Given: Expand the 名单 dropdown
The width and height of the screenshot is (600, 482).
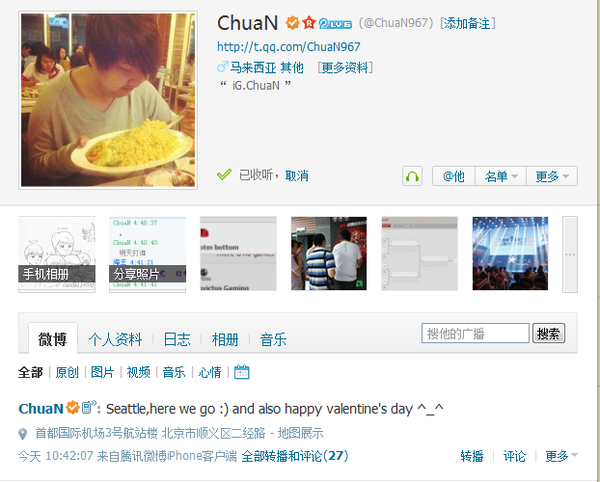Looking at the screenshot, I should pos(501,176).
